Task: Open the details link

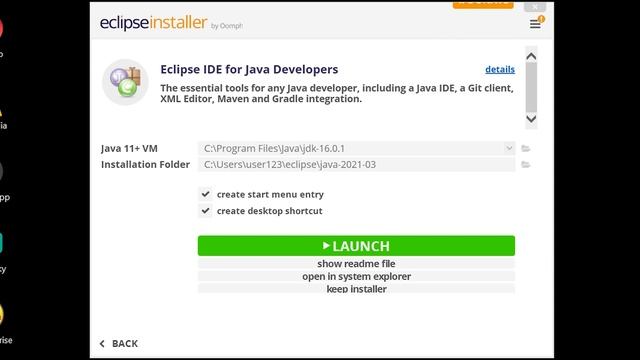Action: pyautogui.click(x=500, y=69)
